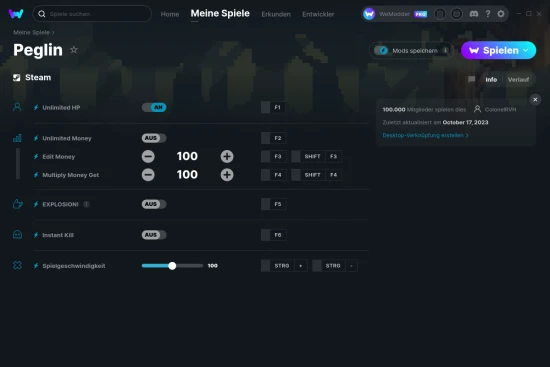Image resolution: width=550 pixels, height=367 pixels.
Task: Click the Unlimited HP label
Action: click(61, 108)
